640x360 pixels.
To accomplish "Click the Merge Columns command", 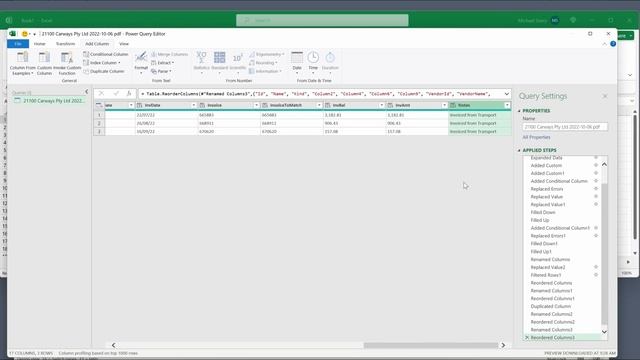I will 169,54.
